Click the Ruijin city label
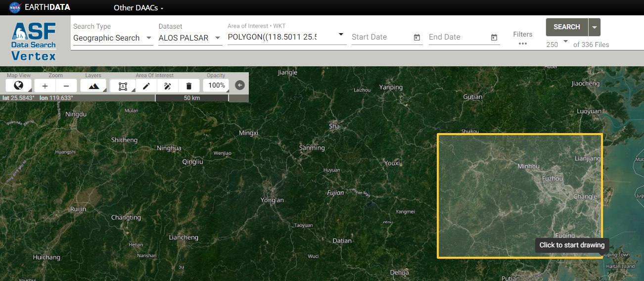Viewport: 644px width, 281px height. point(78,209)
